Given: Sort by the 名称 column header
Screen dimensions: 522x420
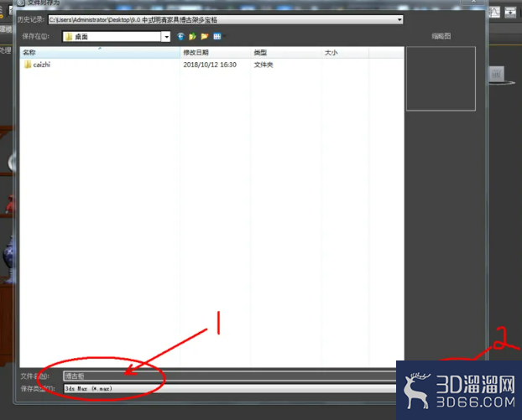Looking at the screenshot, I should (x=100, y=53).
